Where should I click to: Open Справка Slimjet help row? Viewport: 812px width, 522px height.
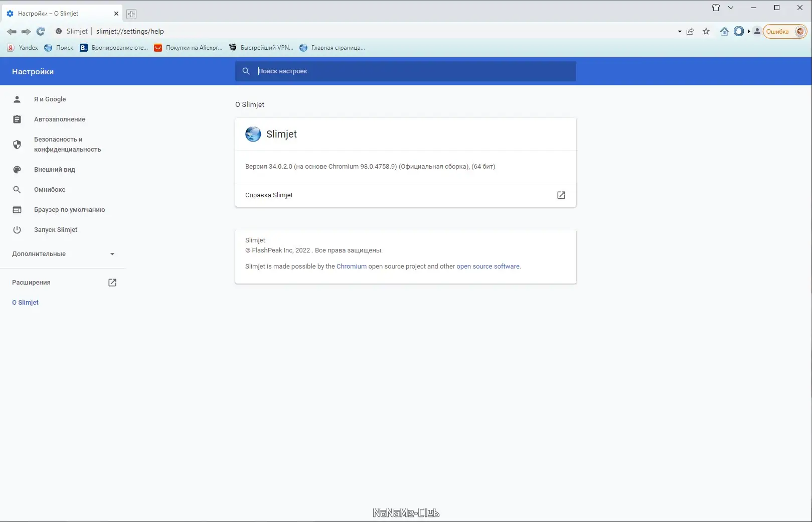(x=405, y=195)
